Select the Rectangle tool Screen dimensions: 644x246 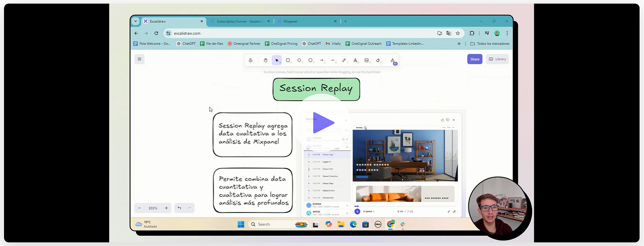coord(288,61)
